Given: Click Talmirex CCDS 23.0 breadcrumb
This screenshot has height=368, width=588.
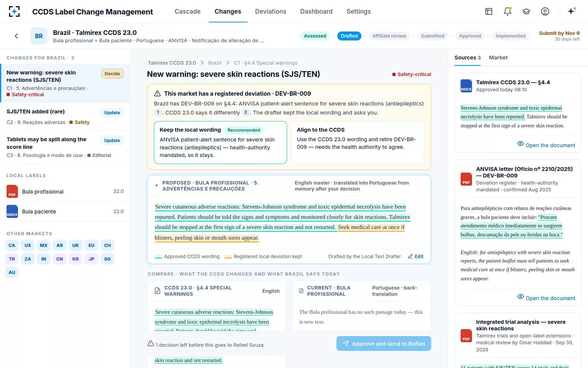Looking at the screenshot, I should tap(172, 63).
